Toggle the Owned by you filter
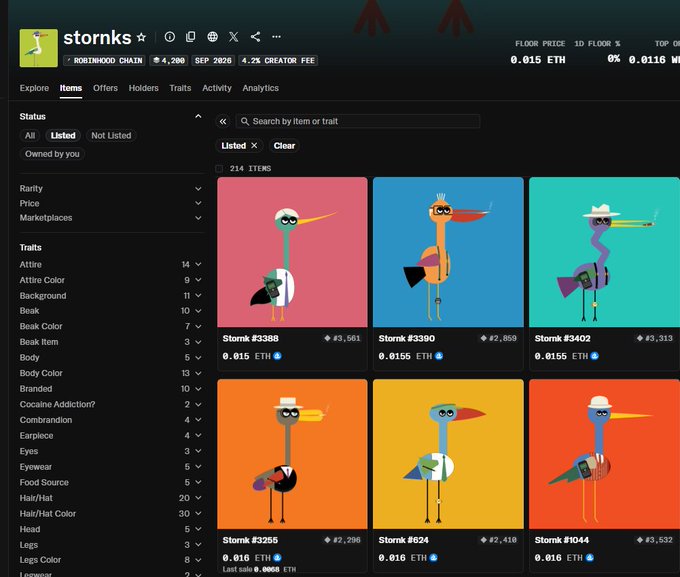Screen dimensions: 680x577 click(52, 154)
